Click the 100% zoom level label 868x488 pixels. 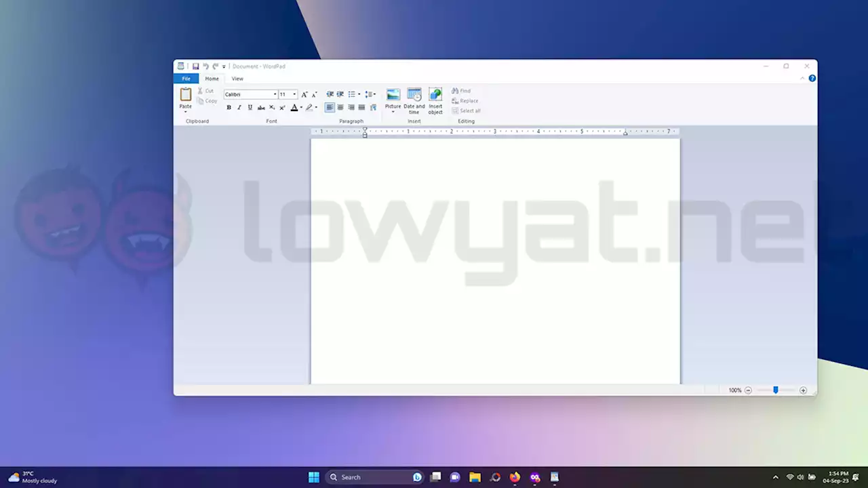(735, 390)
